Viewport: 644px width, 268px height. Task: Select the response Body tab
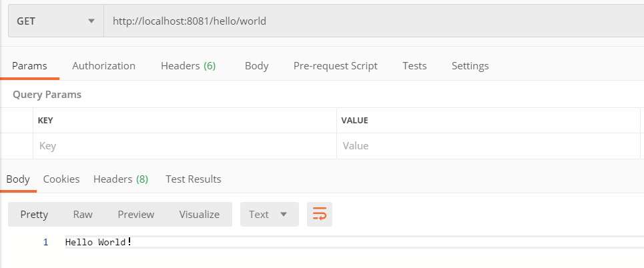pos(18,179)
